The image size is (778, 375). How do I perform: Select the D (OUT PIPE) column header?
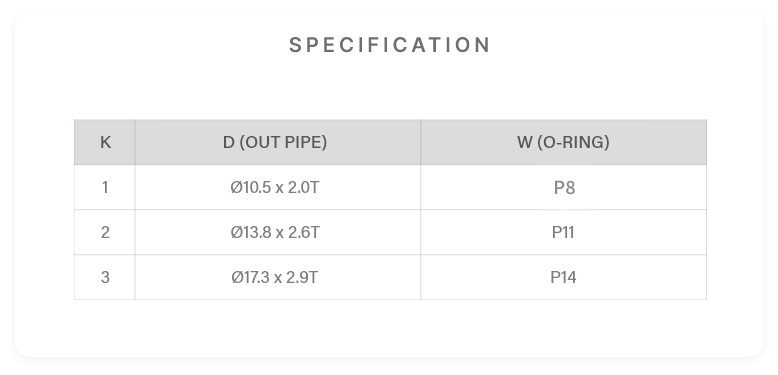pyautogui.click(x=277, y=142)
